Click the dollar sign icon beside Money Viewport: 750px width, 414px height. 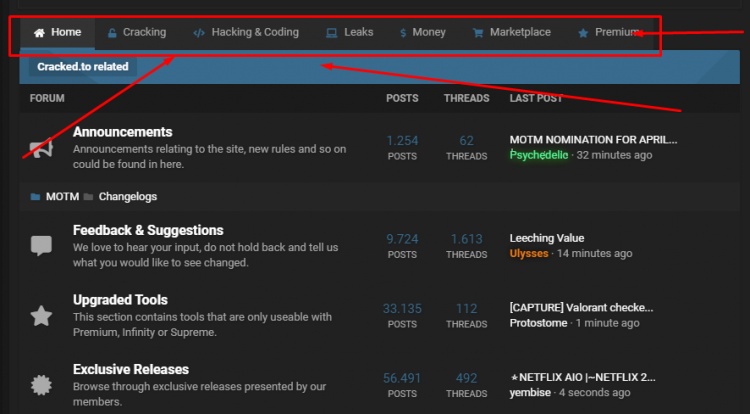click(403, 33)
